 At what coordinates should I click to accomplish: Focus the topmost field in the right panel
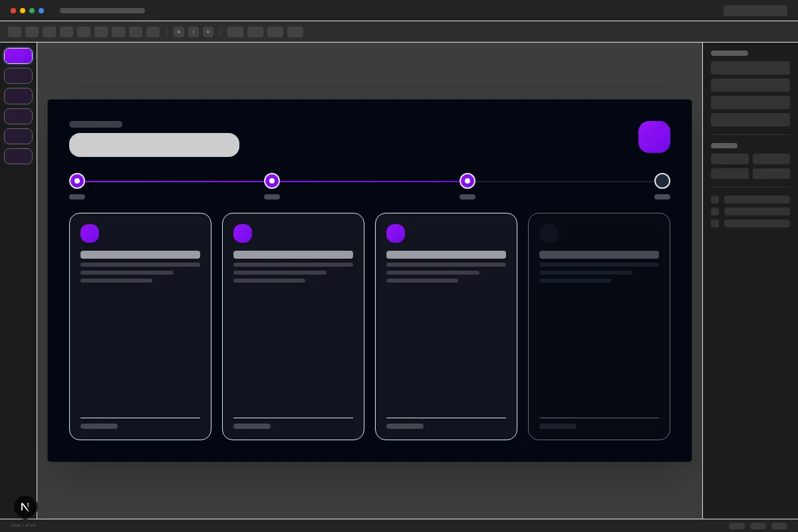click(x=750, y=68)
